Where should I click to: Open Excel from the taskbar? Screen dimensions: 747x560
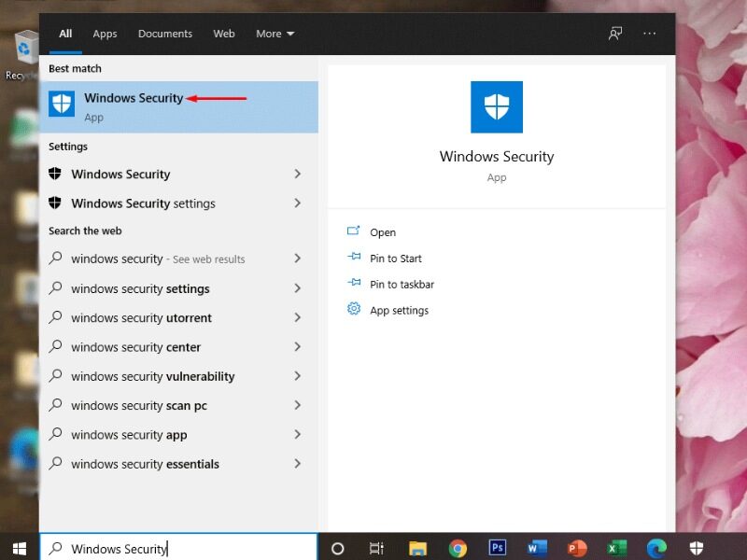point(617,548)
